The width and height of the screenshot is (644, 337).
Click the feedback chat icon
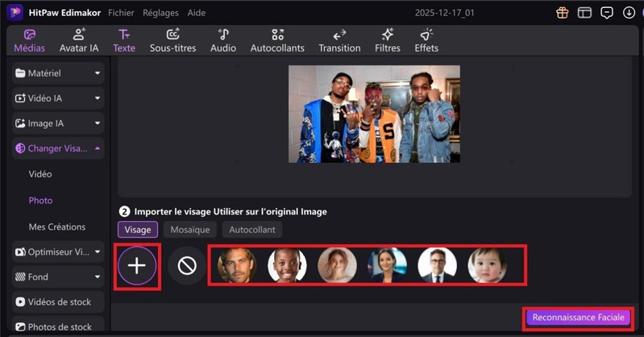coord(607,13)
